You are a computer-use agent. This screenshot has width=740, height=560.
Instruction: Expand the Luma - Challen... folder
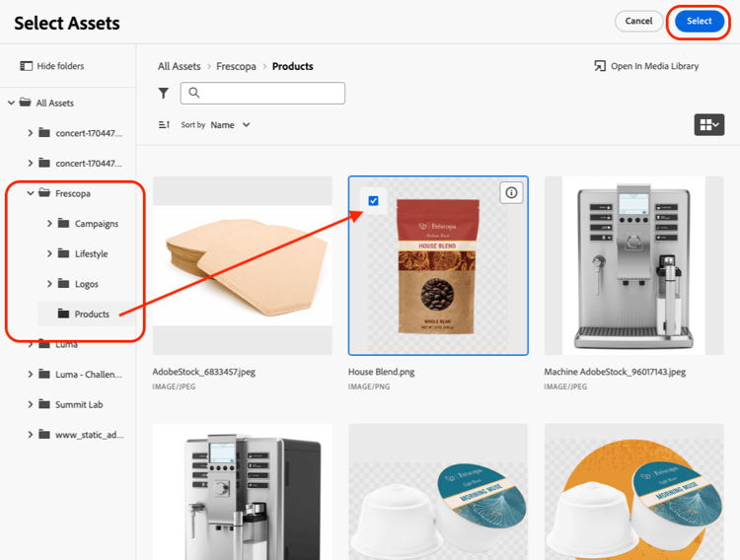31,374
